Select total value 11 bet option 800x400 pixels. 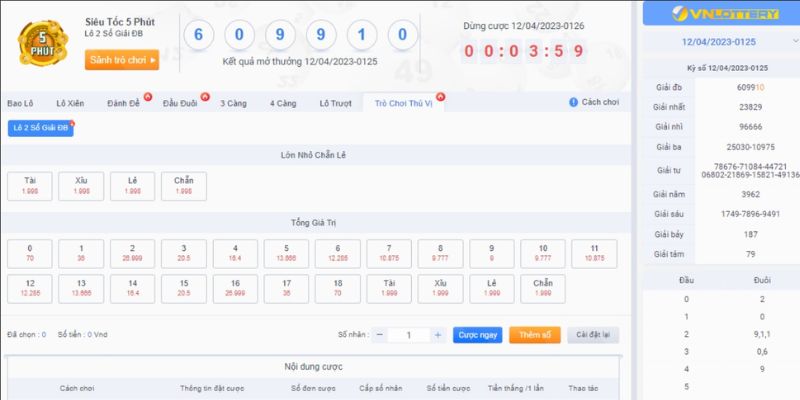coord(594,254)
